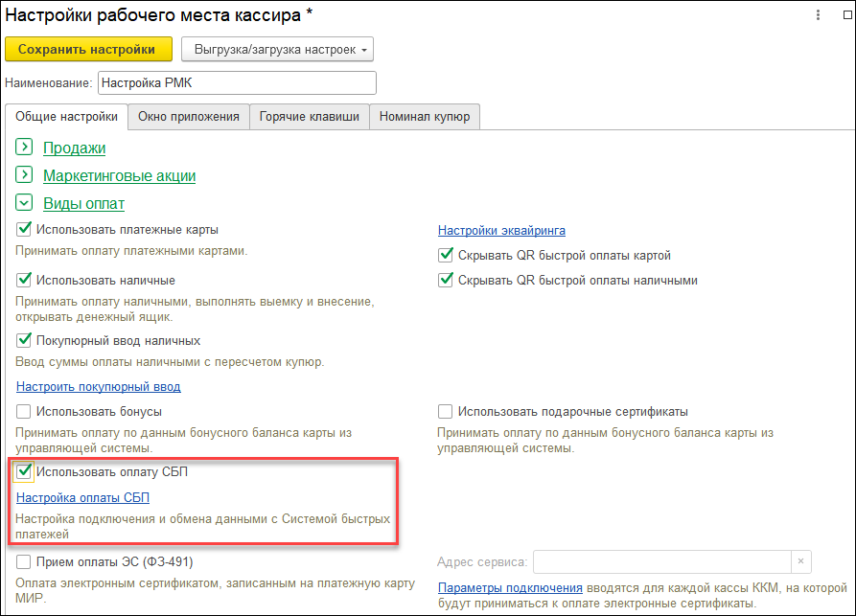Uncheck Использовать платежные карты
856x616 pixels.
(x=25, y=230)
